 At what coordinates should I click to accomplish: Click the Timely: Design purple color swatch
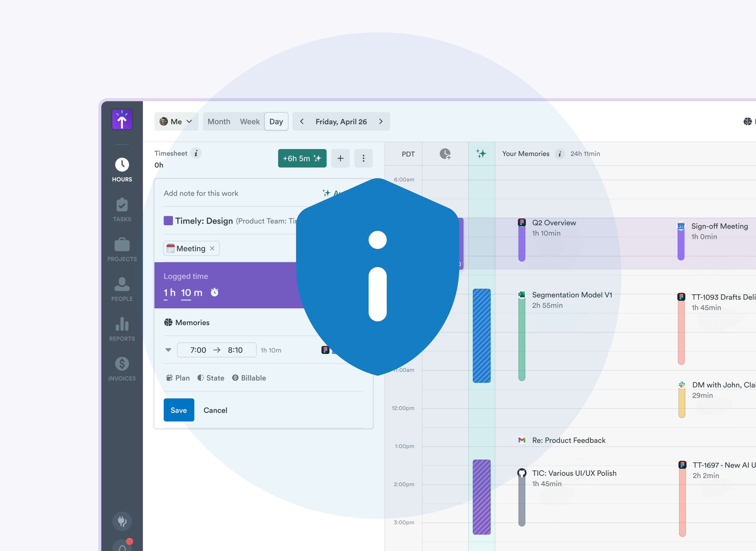click(x=168, y=221)
